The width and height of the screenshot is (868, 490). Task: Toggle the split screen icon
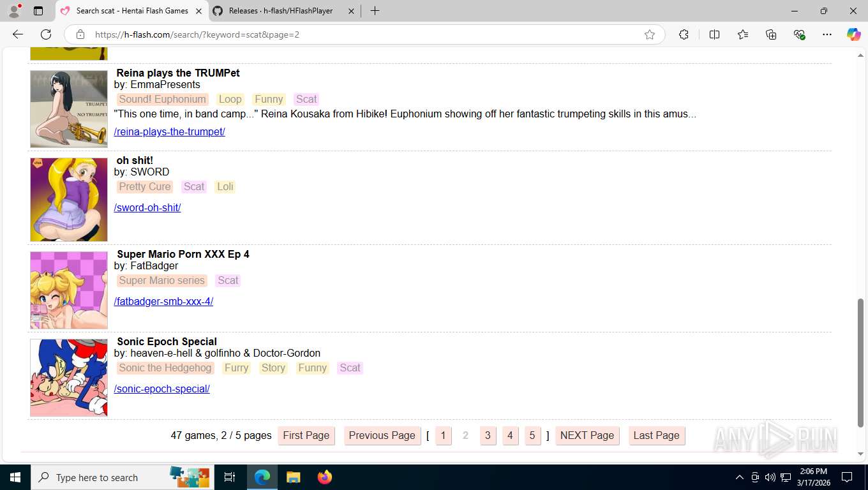click(715, 34)
